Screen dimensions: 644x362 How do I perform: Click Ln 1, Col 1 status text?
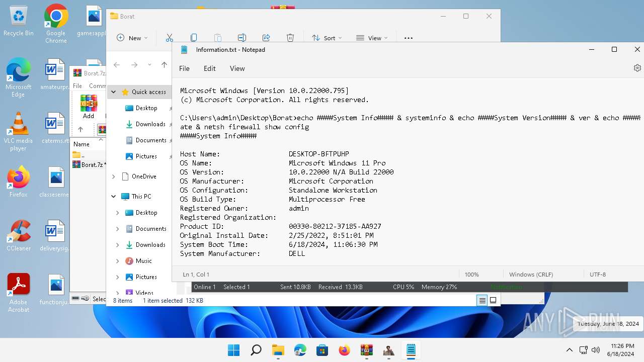click(196, 275)
